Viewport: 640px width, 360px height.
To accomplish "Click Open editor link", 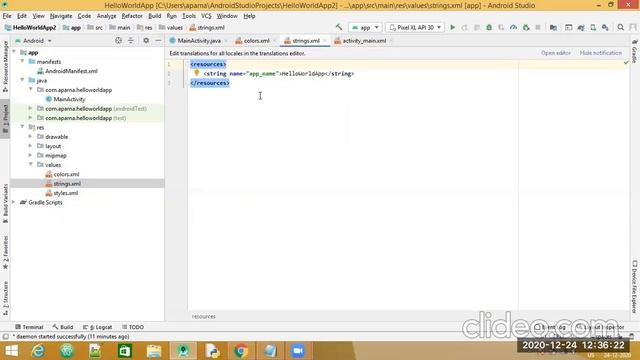I will tap(556, 53).
